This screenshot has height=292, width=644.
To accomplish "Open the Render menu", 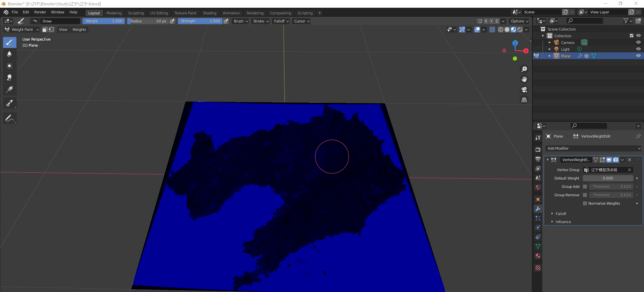I will (40, 12).
